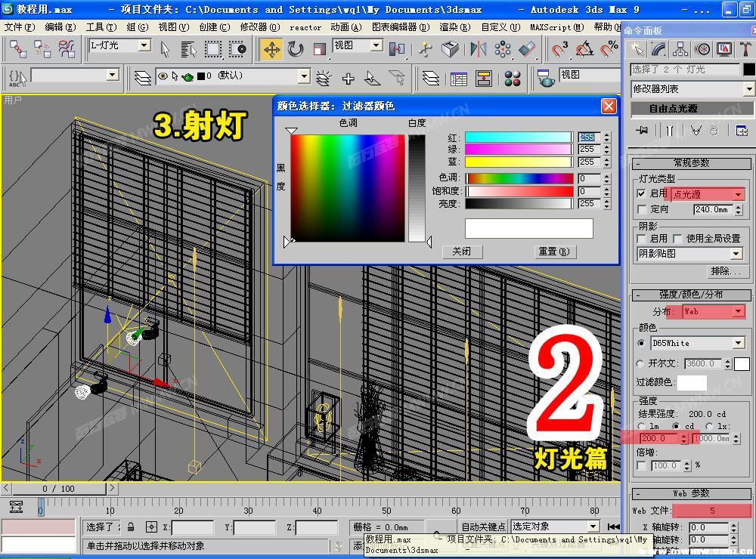Toggle the Angle Snap icon
The width and height of the screenshot is (756, 559).
pos(584,49)
